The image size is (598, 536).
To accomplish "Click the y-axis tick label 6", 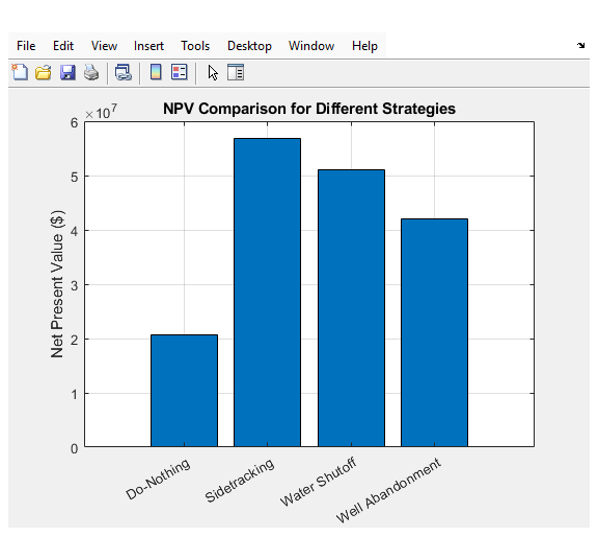I will (x=74, y=123).
